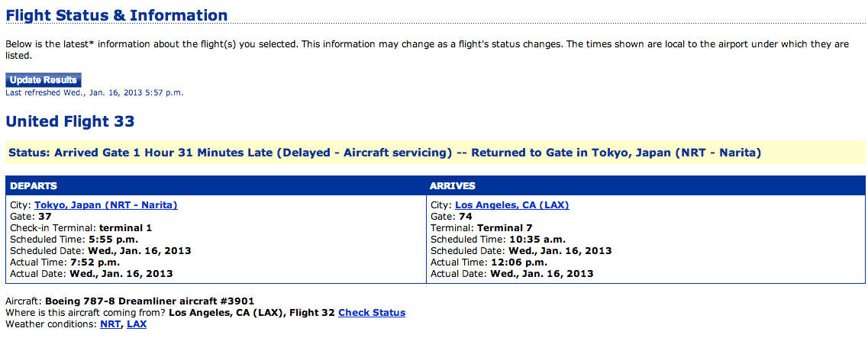
Task: Click the arrival scheduled time 10:35 a.m.
Action: coord(537,240)
